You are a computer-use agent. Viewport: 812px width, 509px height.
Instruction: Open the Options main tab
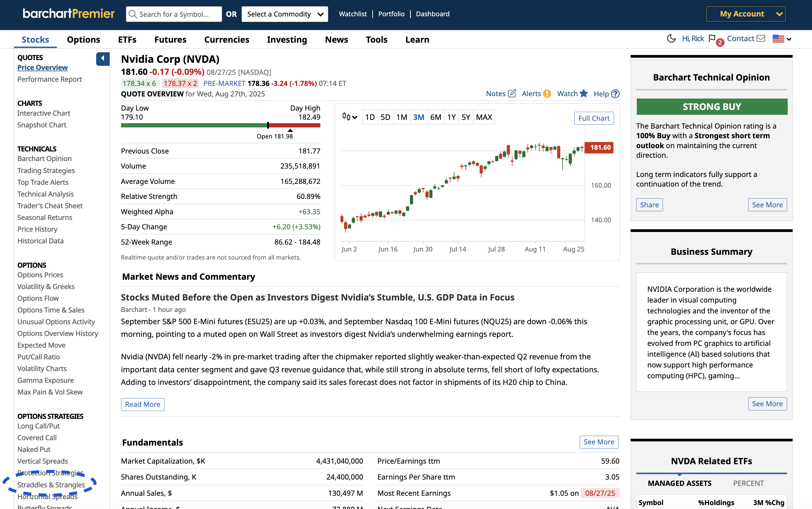[84, 39]
